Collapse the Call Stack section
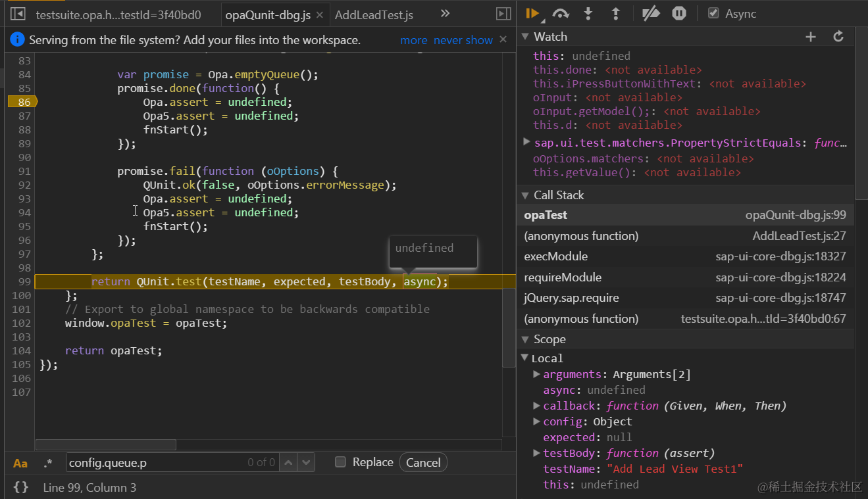The height and width of the screenshot is (499, 868). tap(525, 195)
